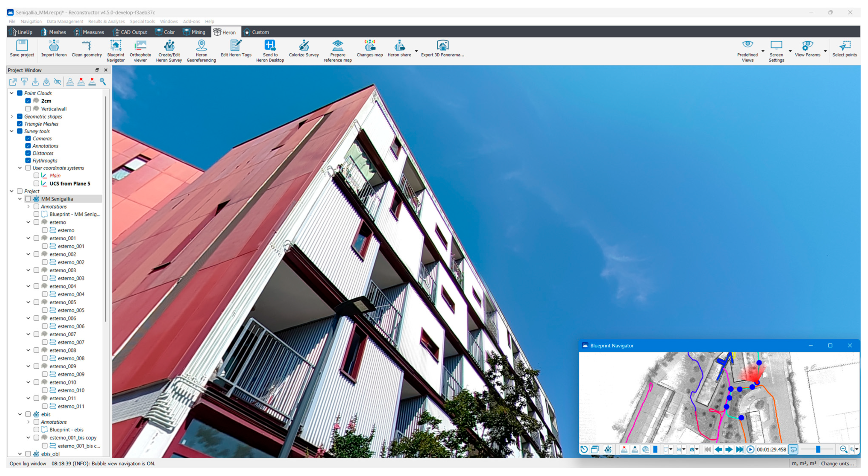Enable the Verticalwall checkbox
Viewport: 868px width, 476px height.
(28, 109)
